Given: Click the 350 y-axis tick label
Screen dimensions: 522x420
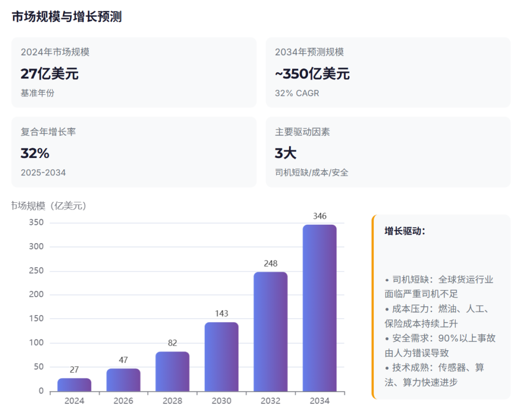Looking at the screenshot, I should [x=37, y=223].
